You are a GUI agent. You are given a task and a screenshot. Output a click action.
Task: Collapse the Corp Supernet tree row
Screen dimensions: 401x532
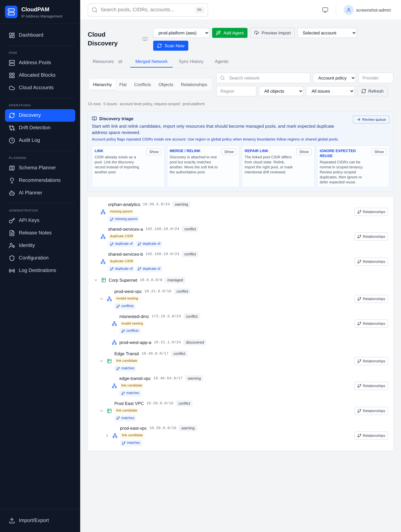(x=96, y=280)
